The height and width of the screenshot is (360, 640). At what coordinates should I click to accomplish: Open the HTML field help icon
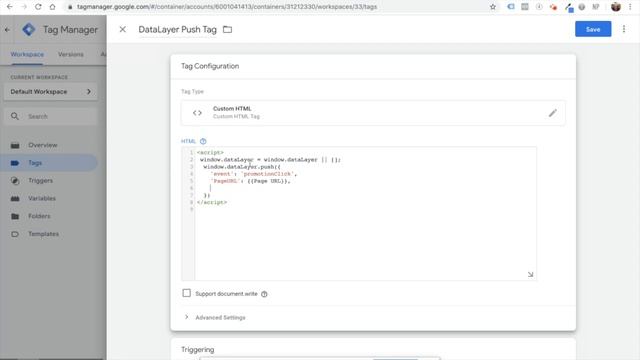pos(203,141)
